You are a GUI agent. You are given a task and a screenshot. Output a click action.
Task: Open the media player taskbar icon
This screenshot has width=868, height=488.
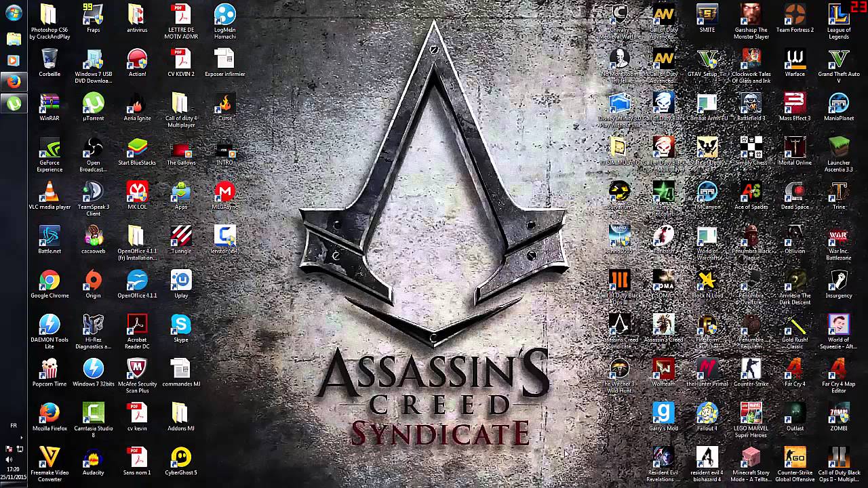[x=14, y=60]
